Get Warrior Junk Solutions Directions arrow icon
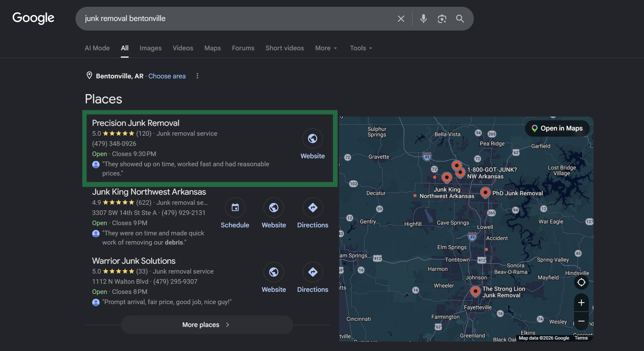Screen dimensions: 644x351 click(313, 272)
